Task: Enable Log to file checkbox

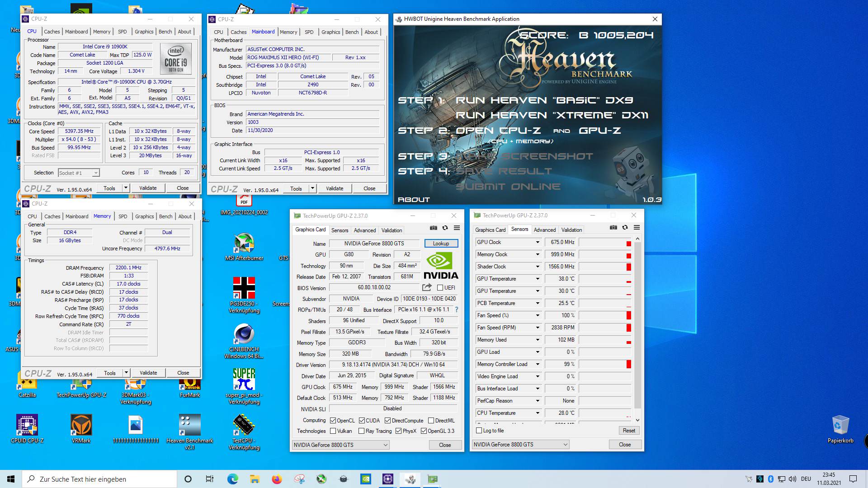Action: (479, 431)
